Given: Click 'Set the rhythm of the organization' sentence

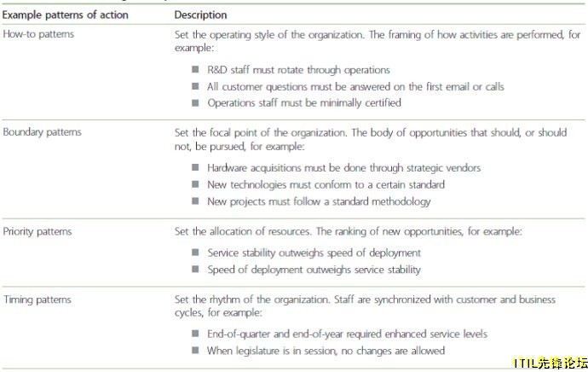Looking at the screenshot, I should click(x=252, y=299).
